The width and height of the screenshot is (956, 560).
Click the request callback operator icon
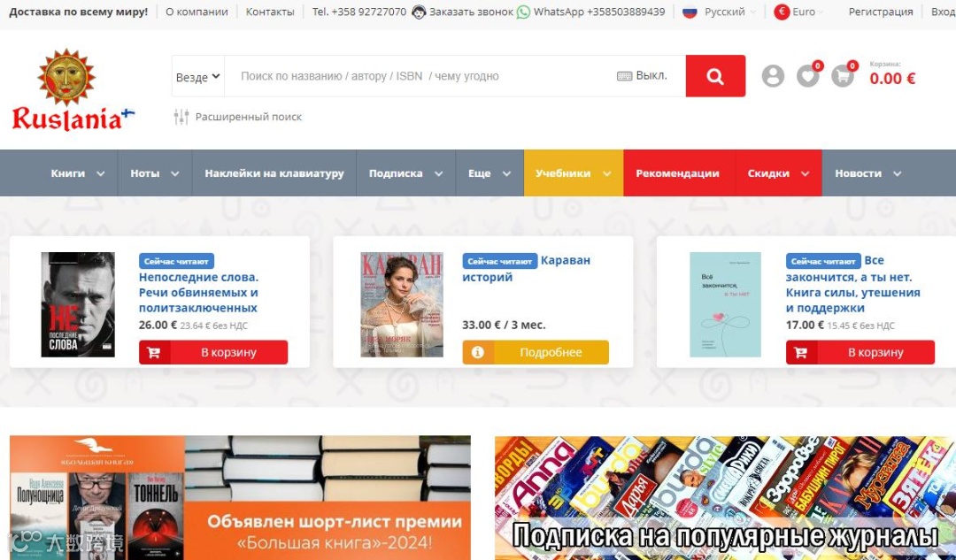pyautogui.click(x=419, y=12)
